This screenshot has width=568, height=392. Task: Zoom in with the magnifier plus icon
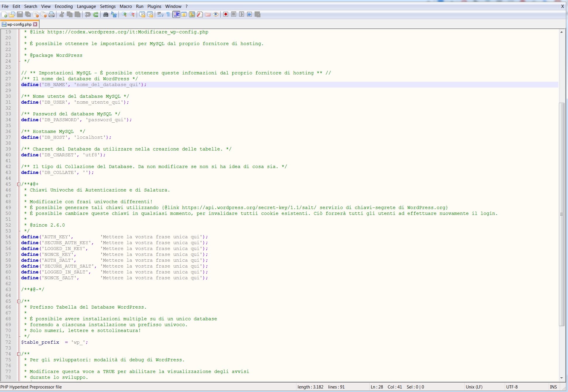coord(124,14)
